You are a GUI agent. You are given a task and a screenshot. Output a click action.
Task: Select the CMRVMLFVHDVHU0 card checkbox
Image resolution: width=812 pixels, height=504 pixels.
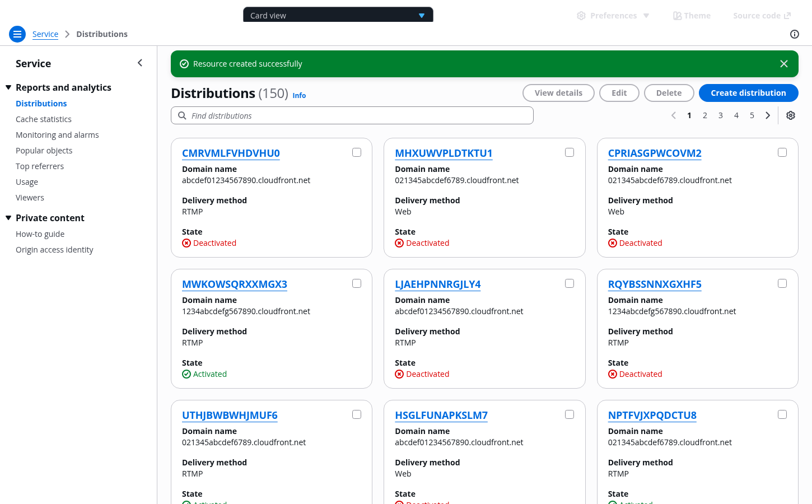[357, 152]
